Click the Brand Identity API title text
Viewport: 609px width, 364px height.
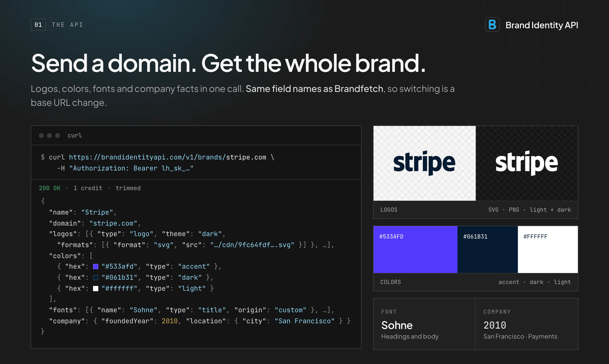(x=541, y=25)
